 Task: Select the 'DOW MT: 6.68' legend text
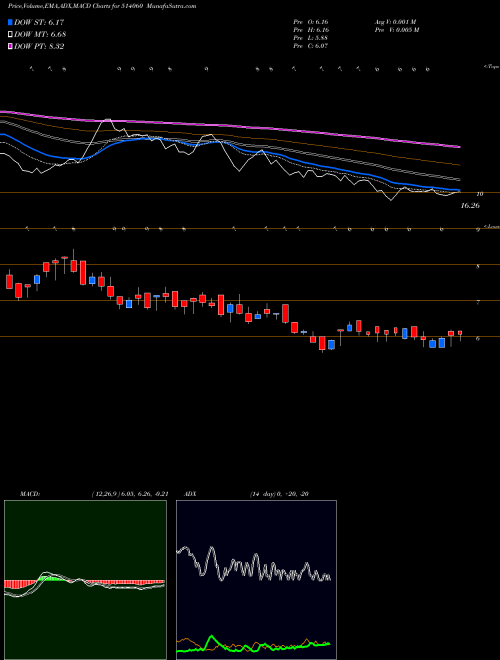(40, 35)
